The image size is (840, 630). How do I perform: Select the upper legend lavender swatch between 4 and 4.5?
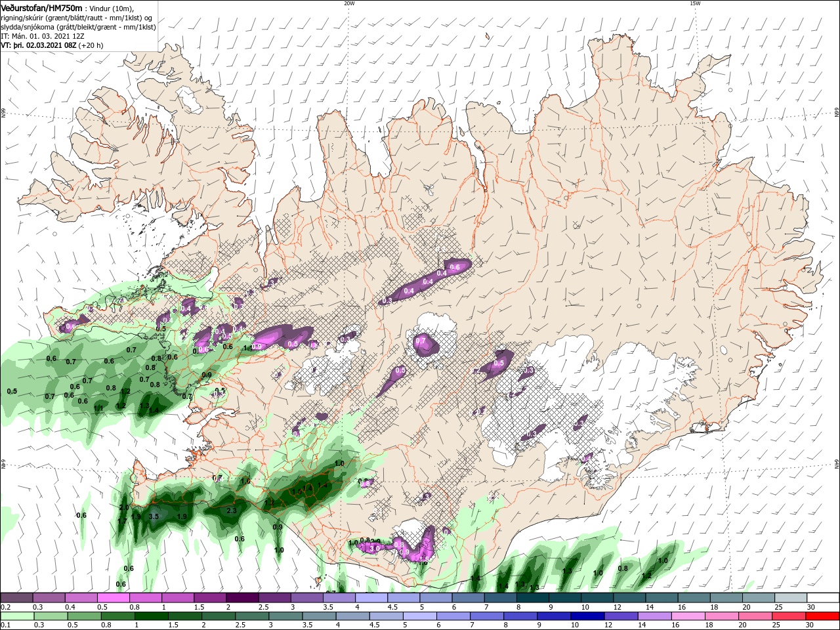[371, 598]
